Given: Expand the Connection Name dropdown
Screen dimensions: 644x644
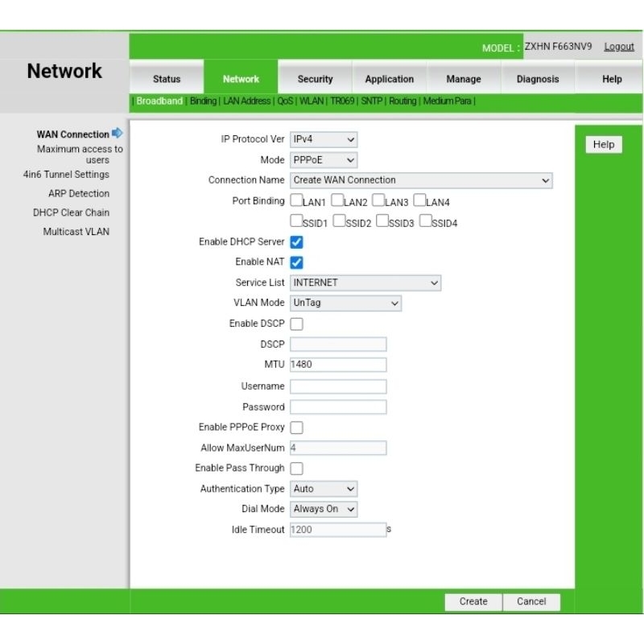Looking at the screenshot, I should point(420,180).
